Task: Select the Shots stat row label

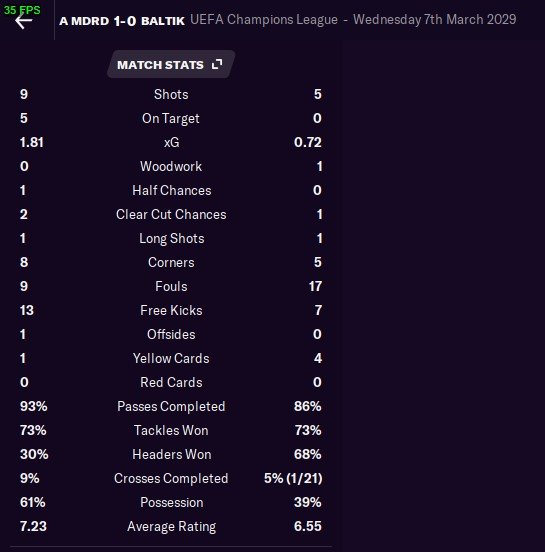Action: [171, 94]
